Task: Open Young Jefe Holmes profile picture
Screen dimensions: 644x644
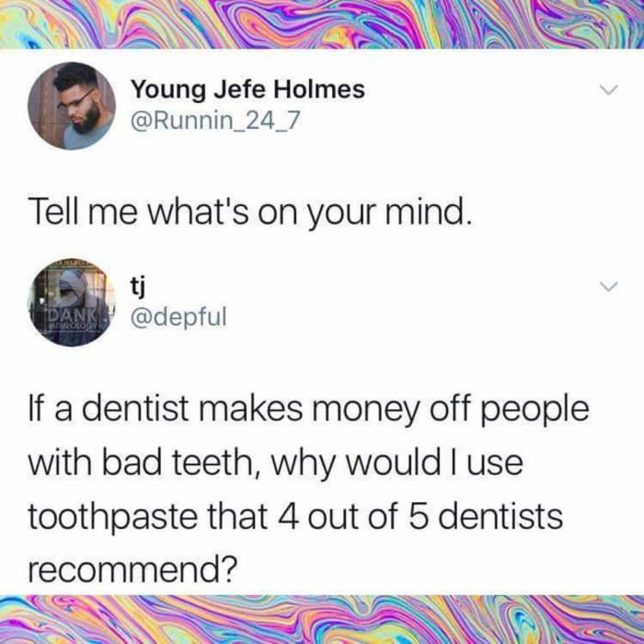Action: (x=72, y=106)
